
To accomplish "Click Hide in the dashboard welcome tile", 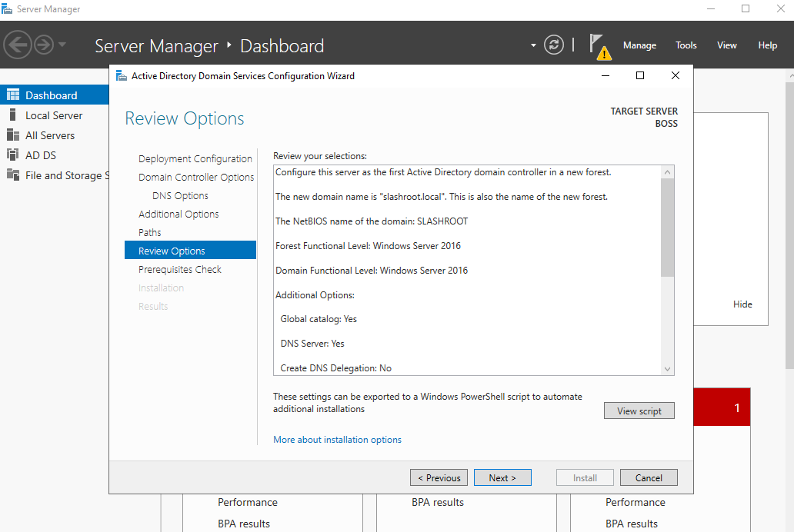I will tap(742, 304).
